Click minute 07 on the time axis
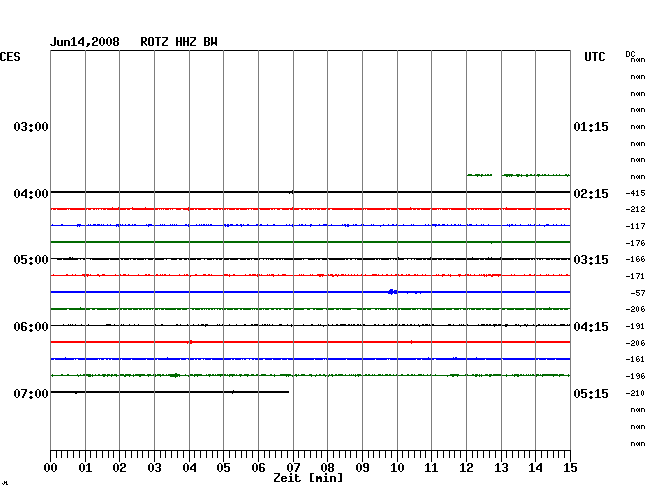This screenshot has width=650, height=494. (293, 468)
